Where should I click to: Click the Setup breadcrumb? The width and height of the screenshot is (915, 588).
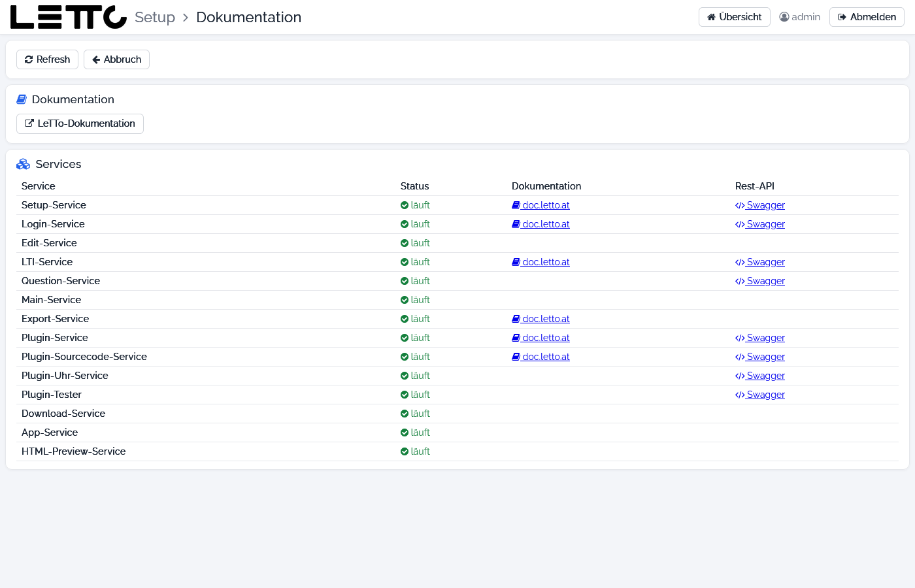pyautogui.click(x=155, y=17)
